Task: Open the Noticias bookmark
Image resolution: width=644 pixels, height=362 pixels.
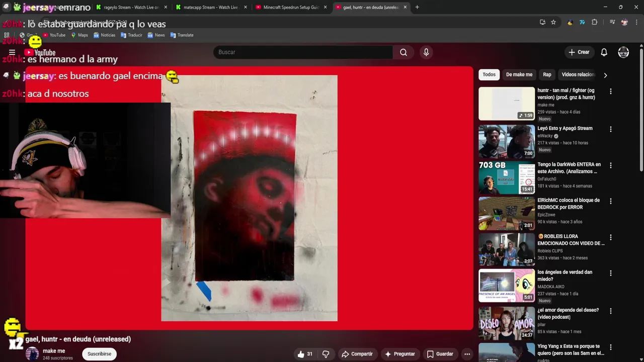Action: click(x=104, y=35)
